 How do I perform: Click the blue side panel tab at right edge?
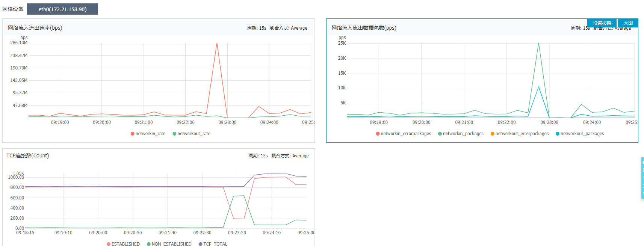642,178
